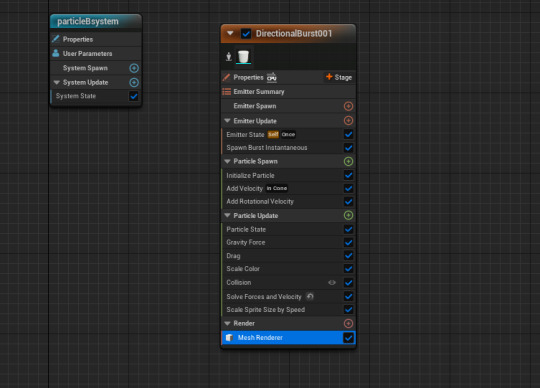The height and width of the screenshot is (388, 540).
Task: Click the In Cone badge
Action: (277, 188)
